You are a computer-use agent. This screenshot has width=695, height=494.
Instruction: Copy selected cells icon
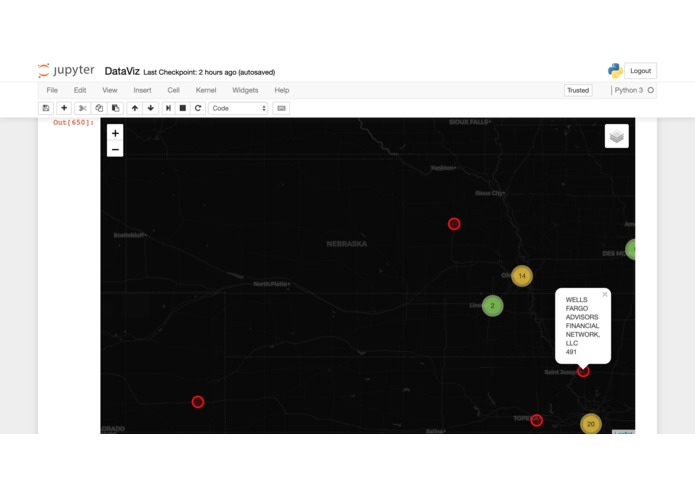coord(99,108)
